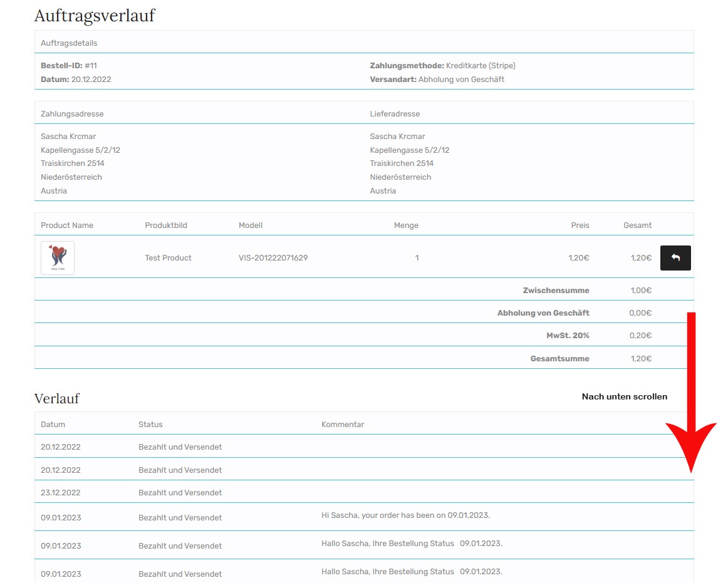
Task: Open the heart-logo product thumbnail
Action: tap(58, 258)
